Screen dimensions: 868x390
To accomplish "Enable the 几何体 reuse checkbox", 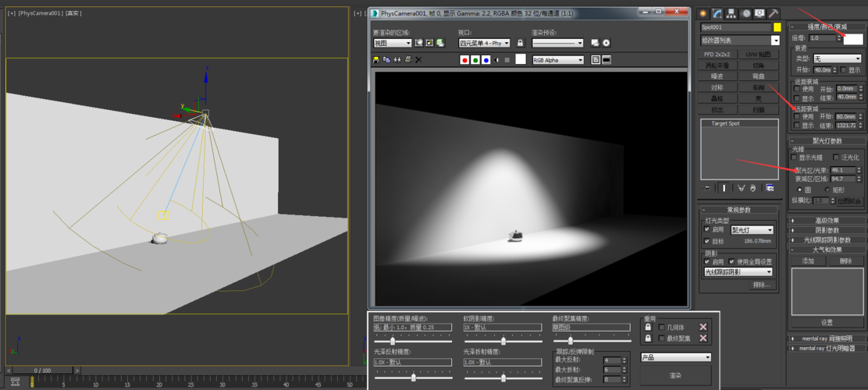I will 662,328.
